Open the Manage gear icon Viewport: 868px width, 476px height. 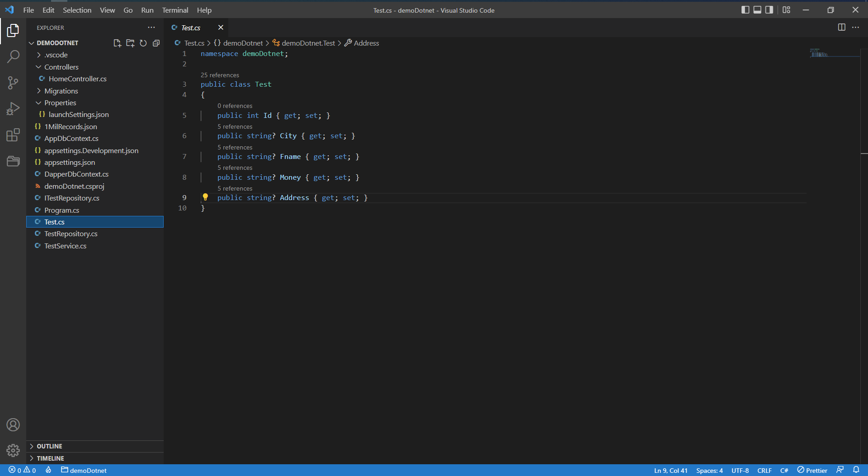[13, 450]
